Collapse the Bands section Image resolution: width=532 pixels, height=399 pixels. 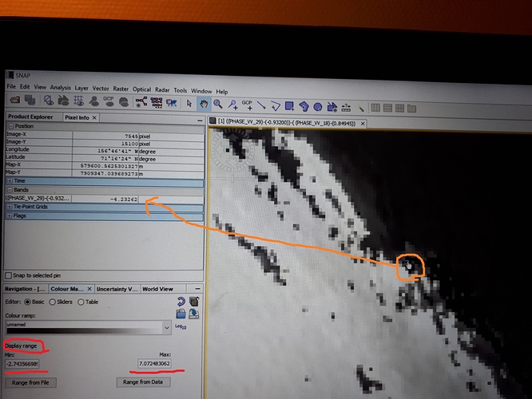click(10, 190)
